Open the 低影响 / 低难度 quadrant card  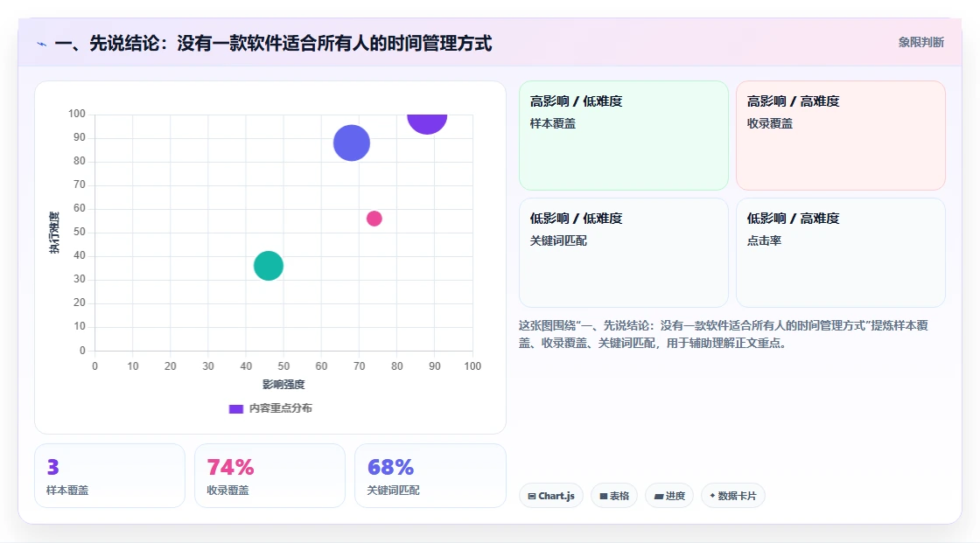(x=624, y=253)
